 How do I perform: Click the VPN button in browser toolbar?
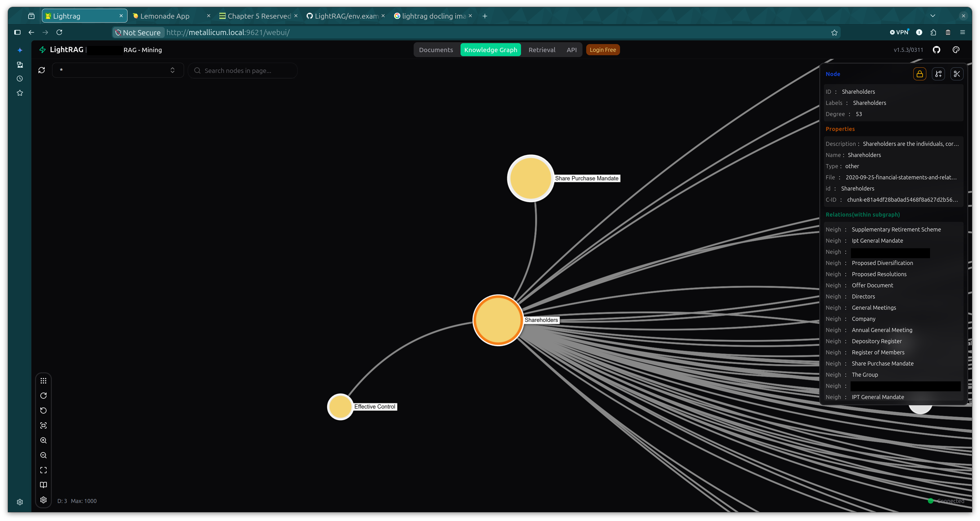pyautogui.click(x=899, y=32)
